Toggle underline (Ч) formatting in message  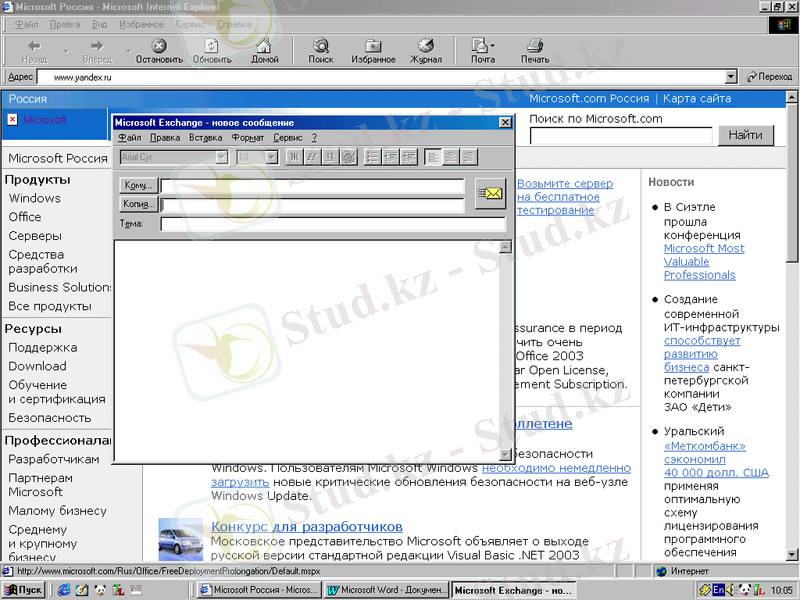(x=330, y=157)
